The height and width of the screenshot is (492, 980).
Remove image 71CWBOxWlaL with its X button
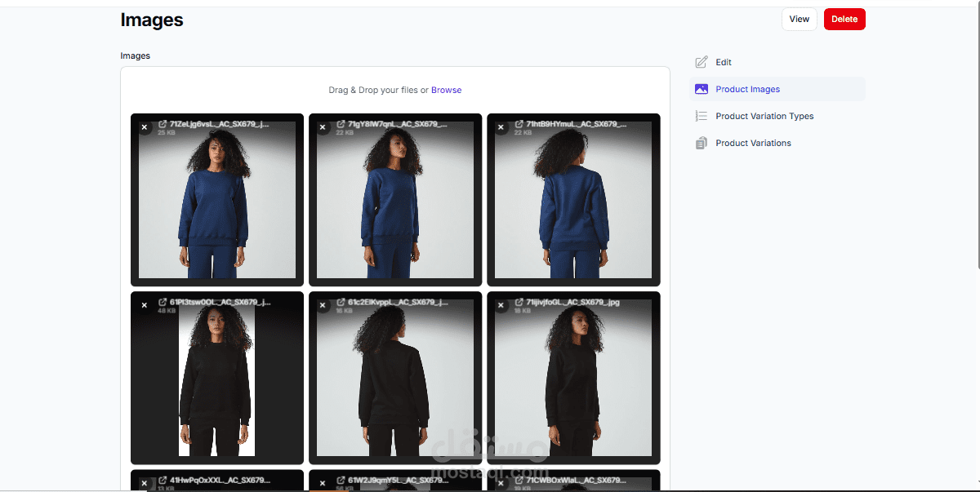(x=501, y=483)
